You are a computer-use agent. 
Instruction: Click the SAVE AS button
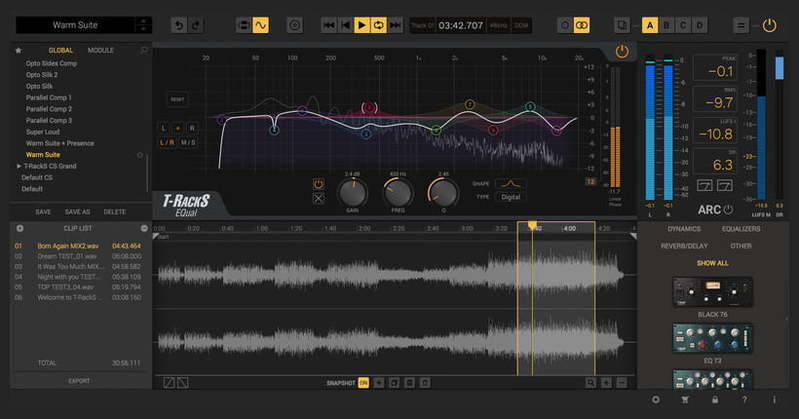tap(78, 212)
